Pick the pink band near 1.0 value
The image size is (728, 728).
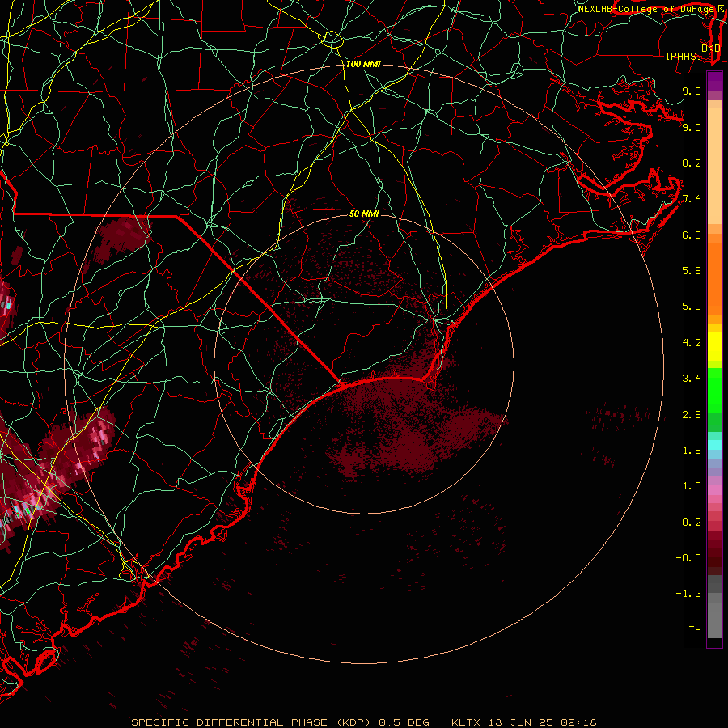click(x=714, y=490)
